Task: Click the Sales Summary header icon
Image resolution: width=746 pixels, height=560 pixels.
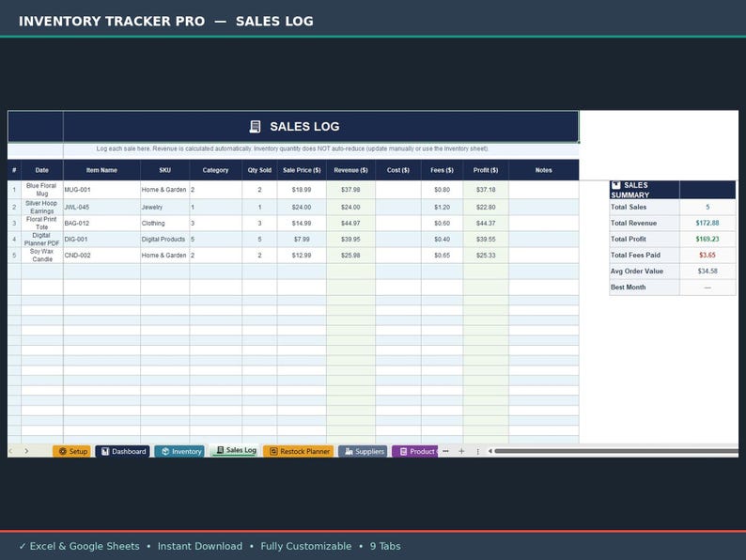Action: tap(616, 185)
